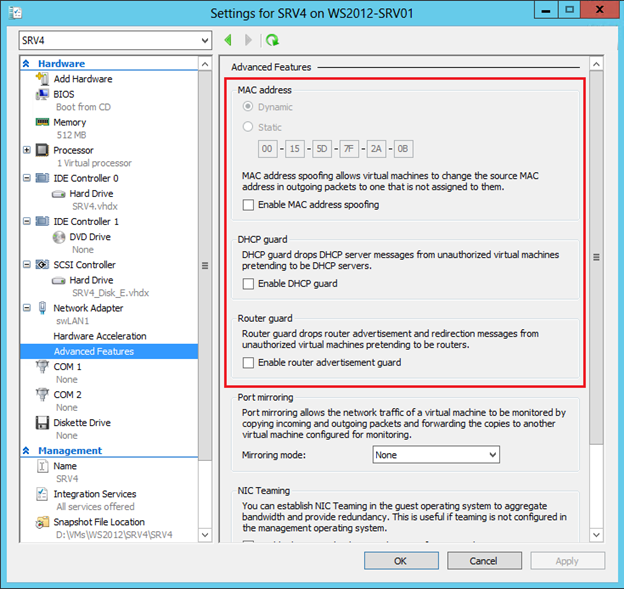
Task: Click the Apply button
Action: coord(567,561)
